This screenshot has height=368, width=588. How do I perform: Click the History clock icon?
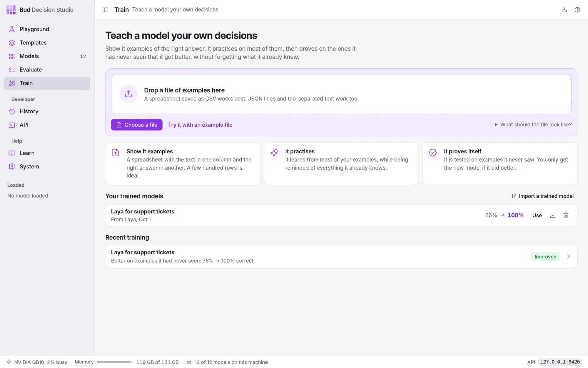click(x=12, y=112)
